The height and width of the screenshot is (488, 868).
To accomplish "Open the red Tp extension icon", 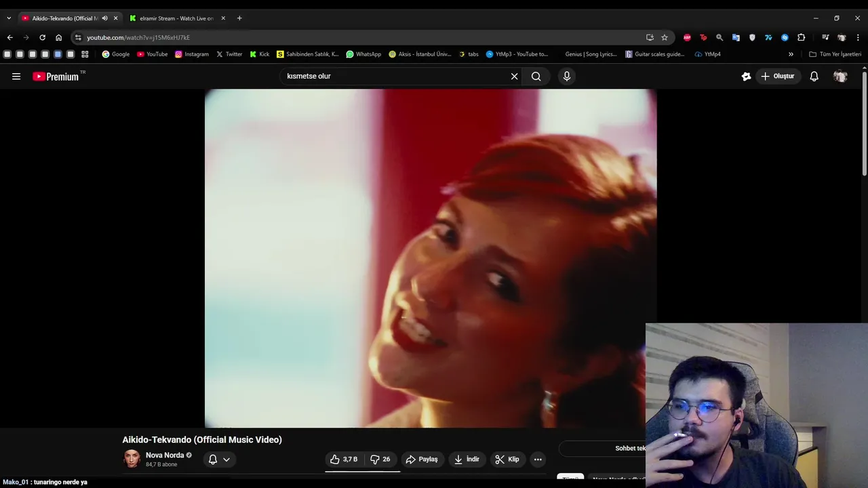I will coord(703,37).
